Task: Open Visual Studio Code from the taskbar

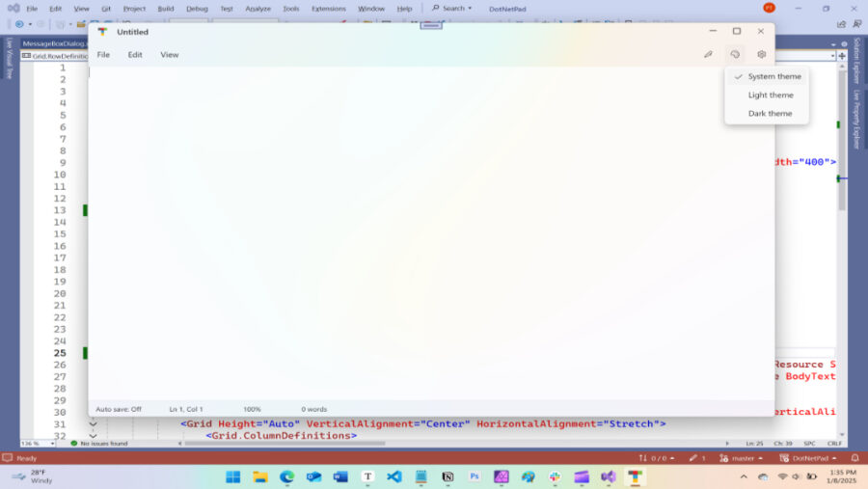Action: (394, 476)
